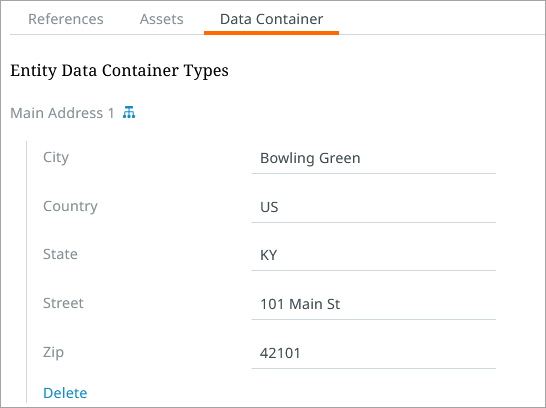Image resolution: width=546 pixels, height=408 pixels.
Task: Select the Data Container tab
Action: 271,19
